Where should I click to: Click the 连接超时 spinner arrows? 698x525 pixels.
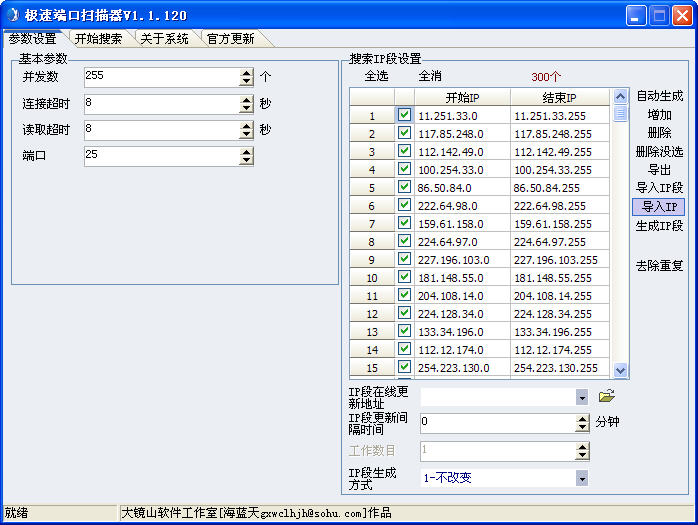[247, 104]
